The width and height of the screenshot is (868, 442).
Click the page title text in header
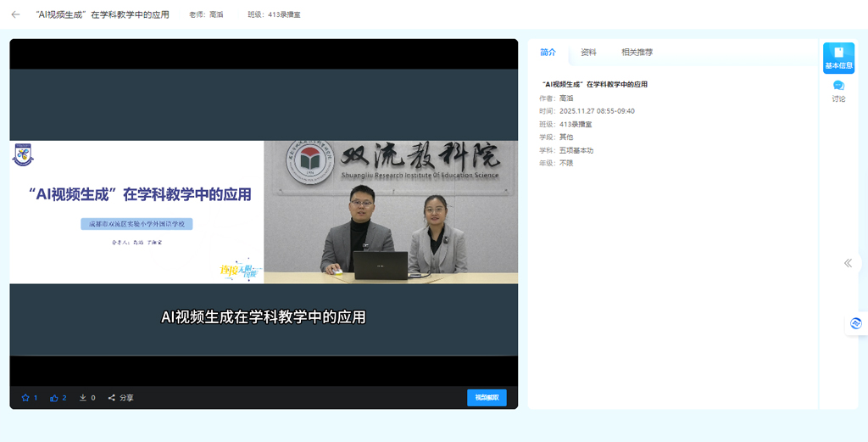pyautogui.click(x=103, y=15)
